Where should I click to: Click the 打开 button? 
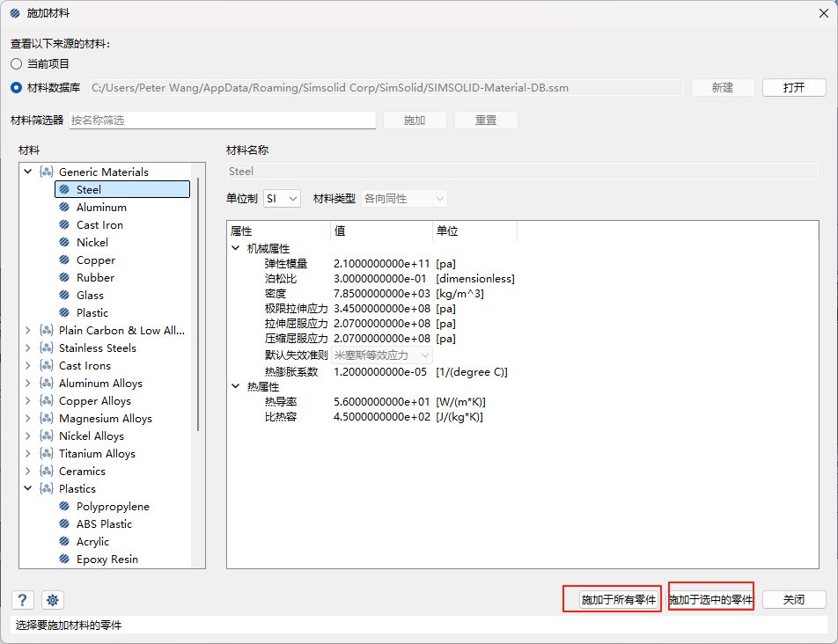(793, 88)
